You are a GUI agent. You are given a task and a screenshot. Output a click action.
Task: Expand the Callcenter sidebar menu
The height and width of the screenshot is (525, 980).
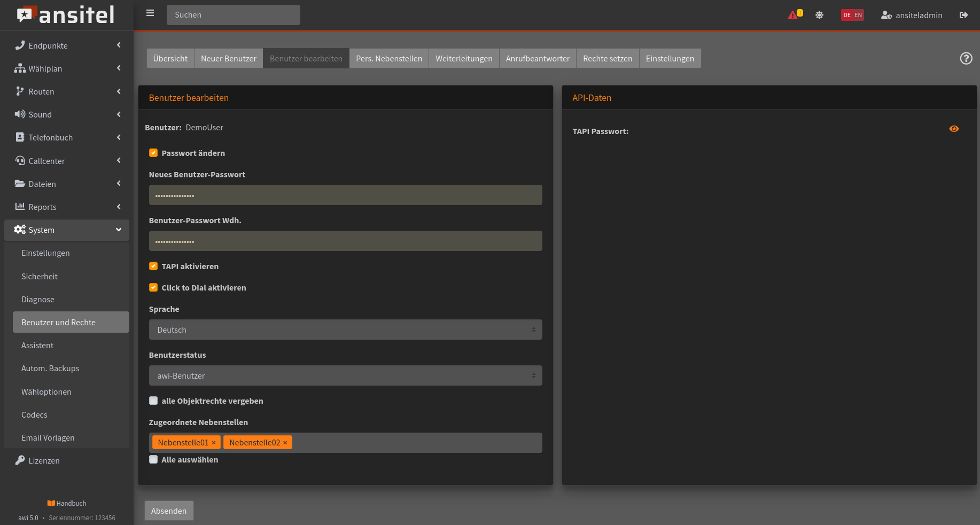pos(67,161)
